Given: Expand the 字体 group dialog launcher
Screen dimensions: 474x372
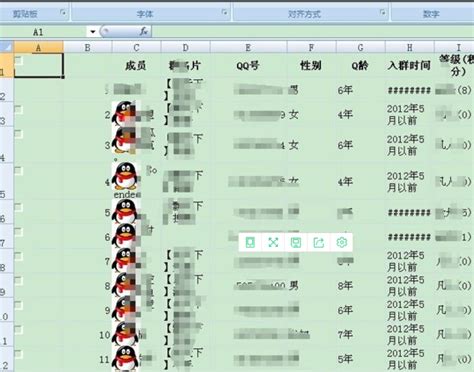Looking at the screenshot, I should [224, 13].
